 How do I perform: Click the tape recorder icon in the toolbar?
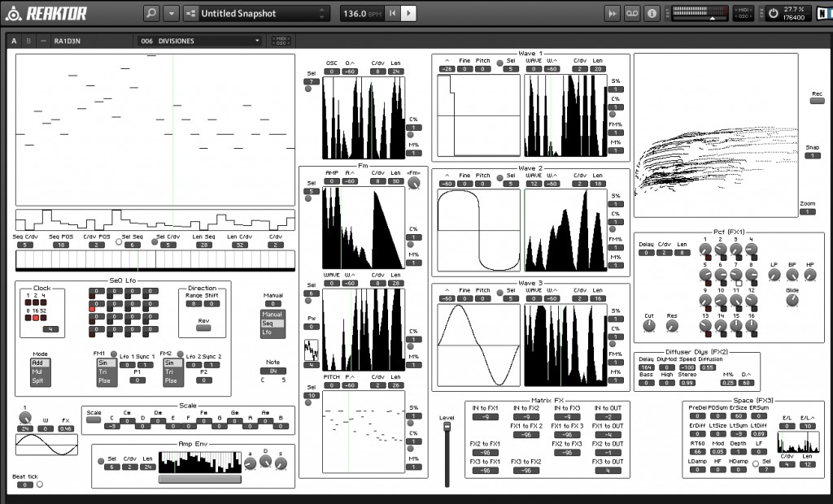pyautogui.click(x=631, y=13)
